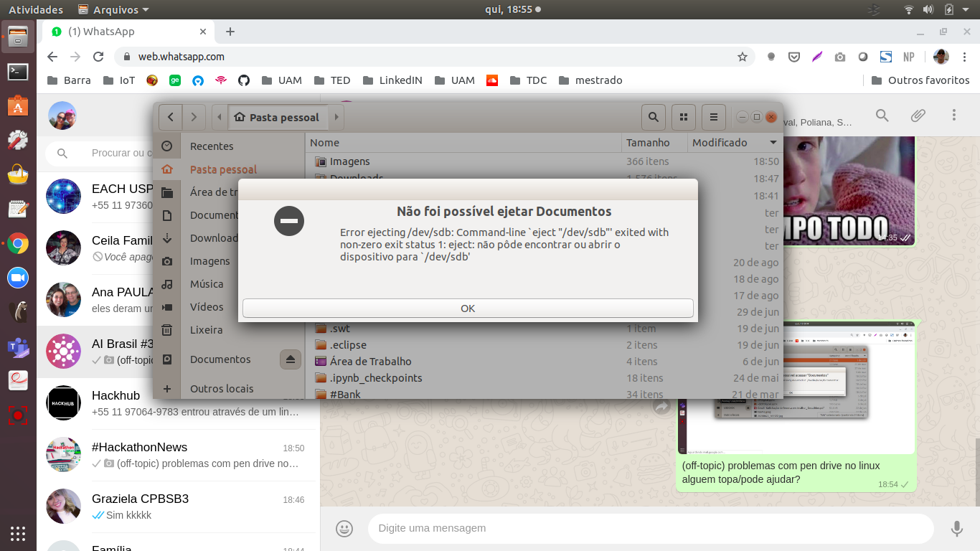Viewport: 980px width, 551px height.
Task: Open Ubuntu Software in the dock
Action: 18,106
